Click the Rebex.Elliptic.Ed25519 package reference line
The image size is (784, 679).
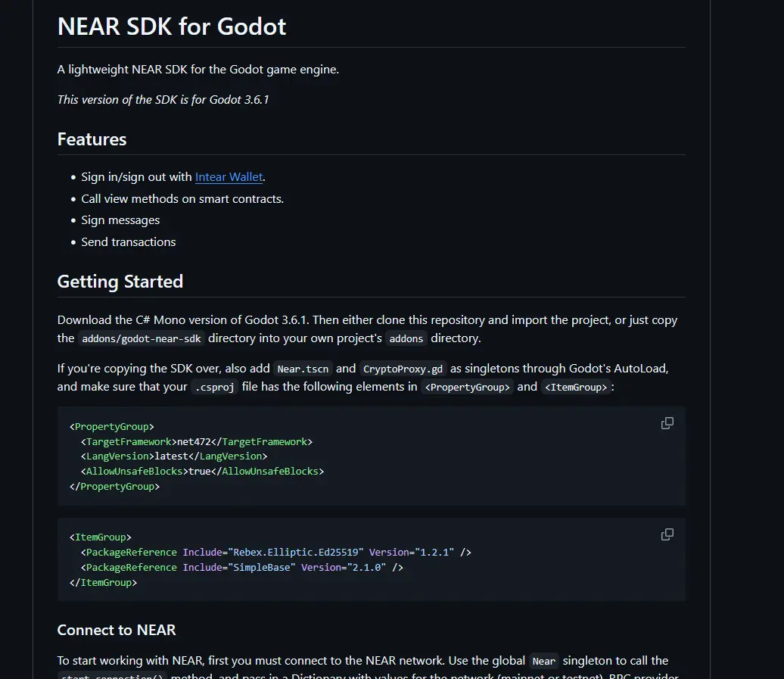click(x=276, y=552)
